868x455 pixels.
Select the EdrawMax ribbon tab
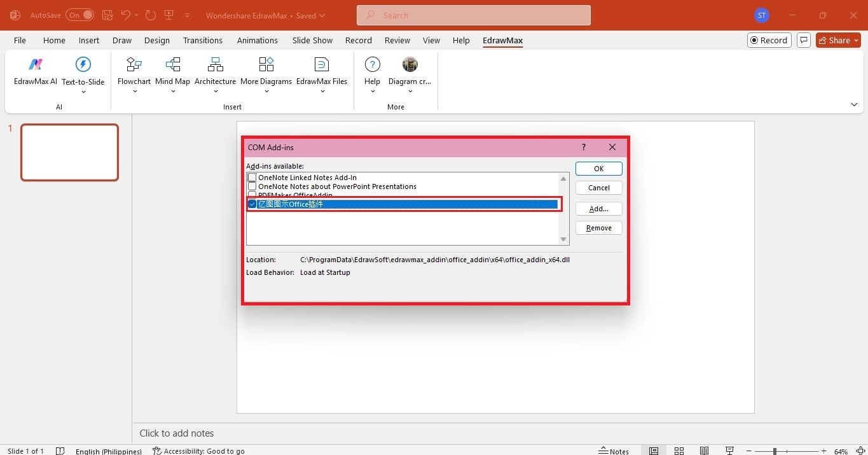click(502, 40)
